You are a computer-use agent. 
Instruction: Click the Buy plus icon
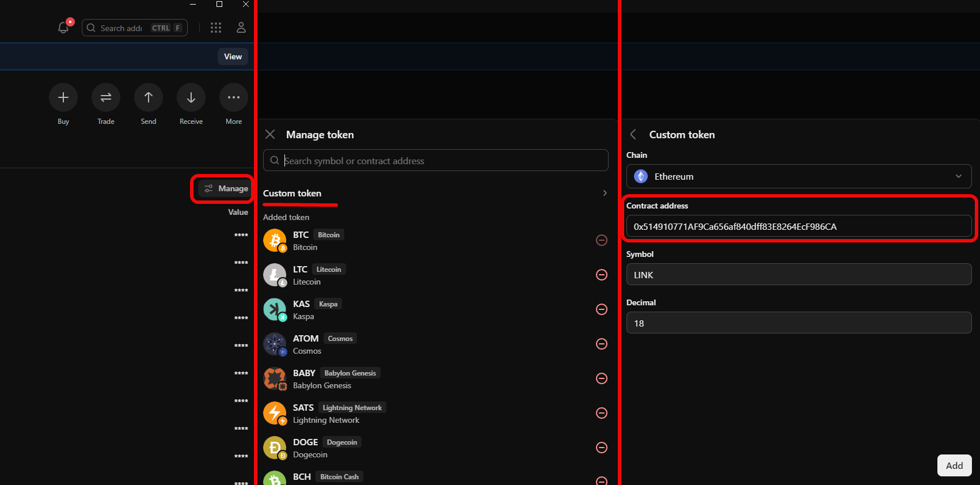point(63,97)
